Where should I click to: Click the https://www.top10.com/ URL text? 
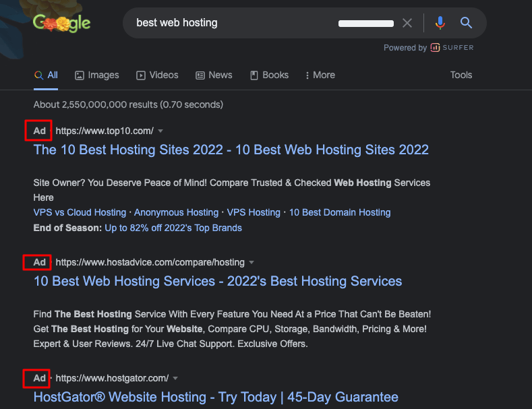point(105,131)
